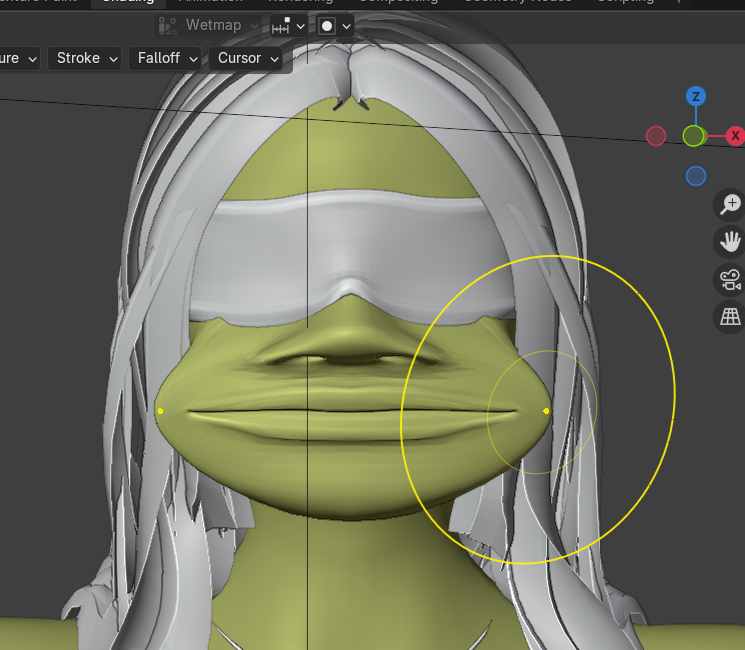Click the pan hand viewport icon

tap(730, 242)
